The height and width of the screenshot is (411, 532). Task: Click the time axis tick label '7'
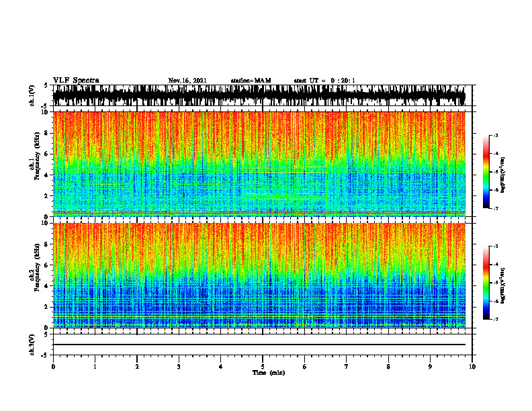pyautogui.click(x=347, y=367)
